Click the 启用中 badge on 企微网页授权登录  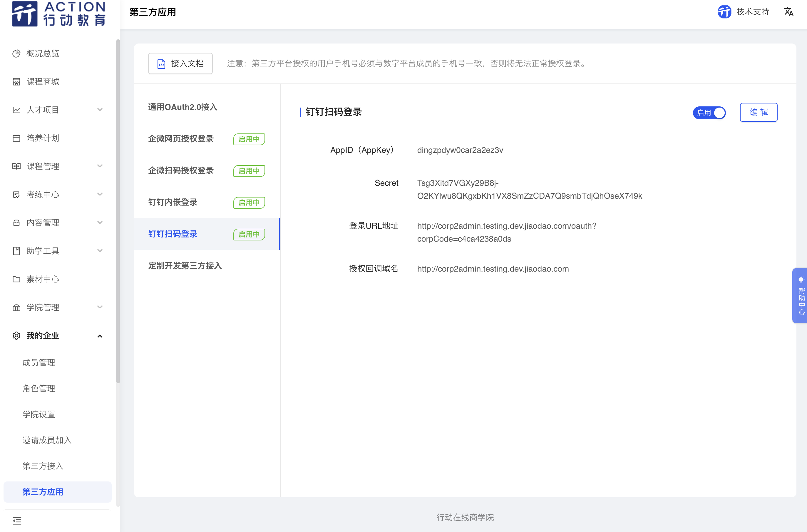pyautogui.click(x=249, y=139)
